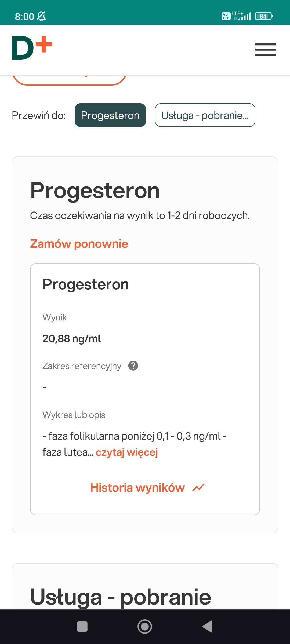Tap the battery indicator in status bar
This screenshot has width=290, height=644.
(x=264, y=16)
